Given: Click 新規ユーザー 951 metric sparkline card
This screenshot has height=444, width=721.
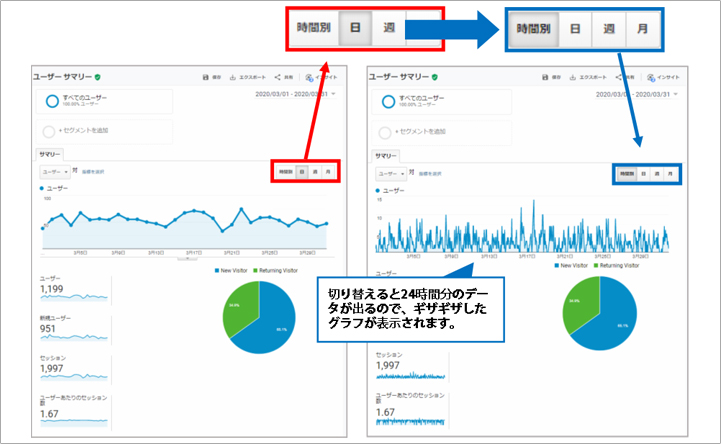Looking at the screenshot, I should (74, 329).
